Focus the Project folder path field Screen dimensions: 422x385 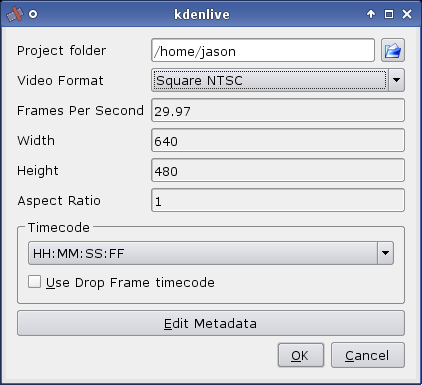[x=263, y=50]
